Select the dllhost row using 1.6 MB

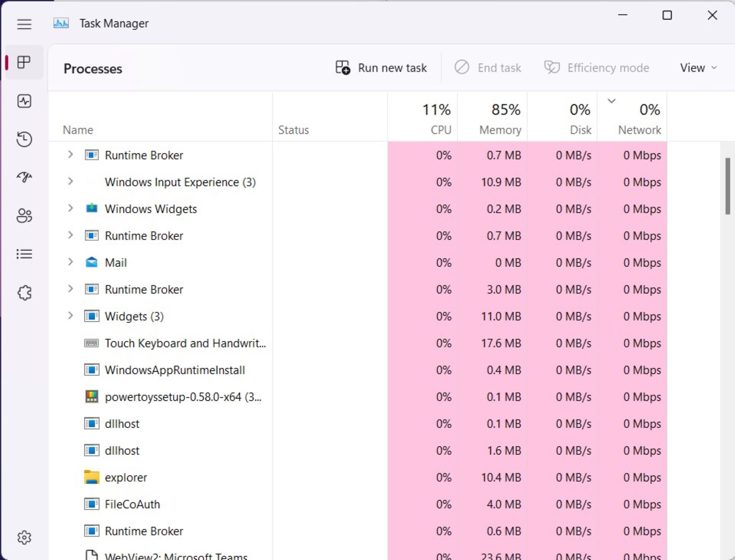click(x=358, y=450)
